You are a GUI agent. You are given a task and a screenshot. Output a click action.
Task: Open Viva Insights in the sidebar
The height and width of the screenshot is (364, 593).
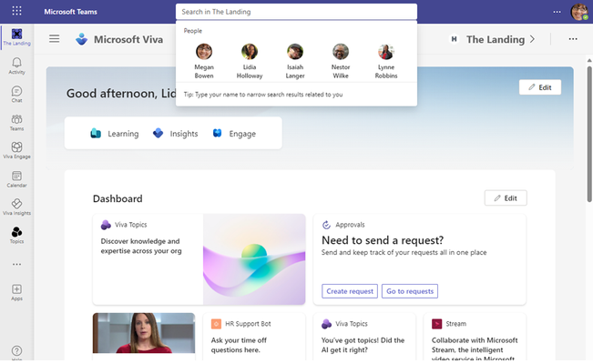[x=16, y=207]
